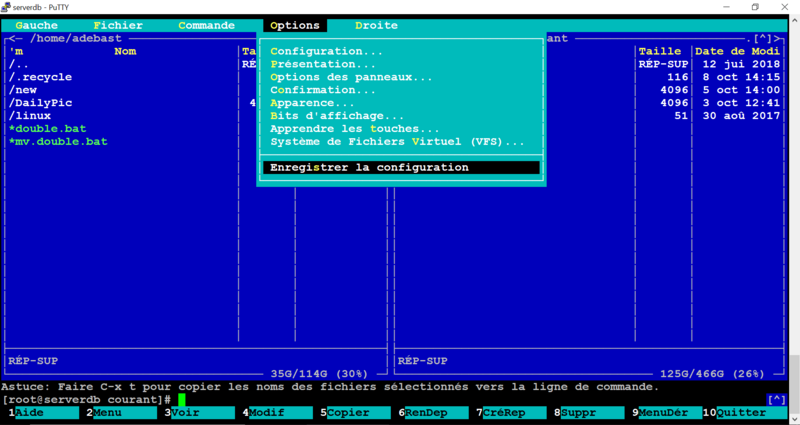Open the Commande menu

(207, 26)
